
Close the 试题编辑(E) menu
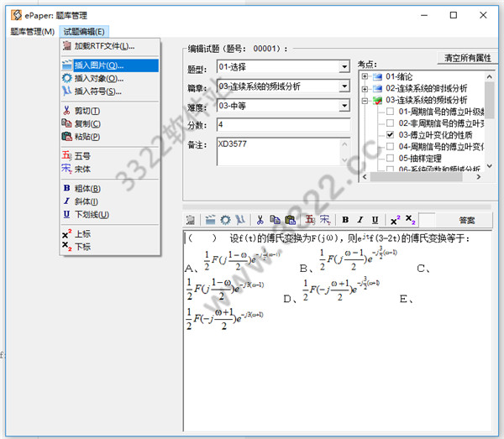click(x=84, y=31)
